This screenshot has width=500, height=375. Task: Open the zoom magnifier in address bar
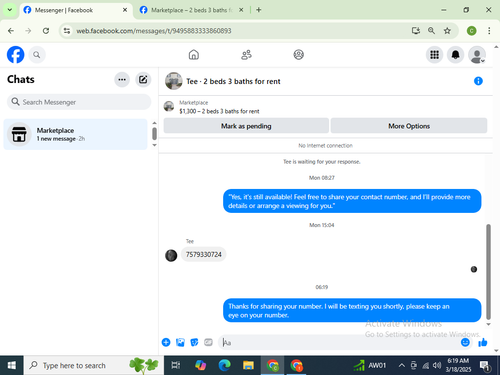[x=431, y=31]
